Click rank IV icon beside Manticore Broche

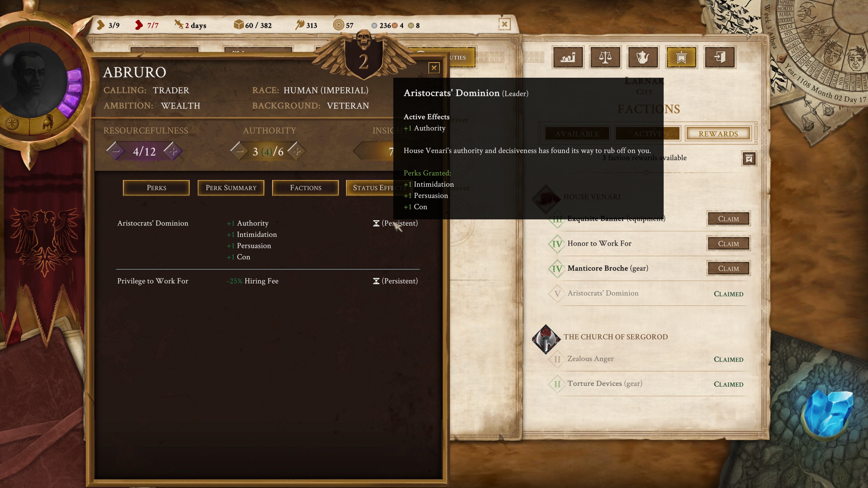tap(557, 269)
